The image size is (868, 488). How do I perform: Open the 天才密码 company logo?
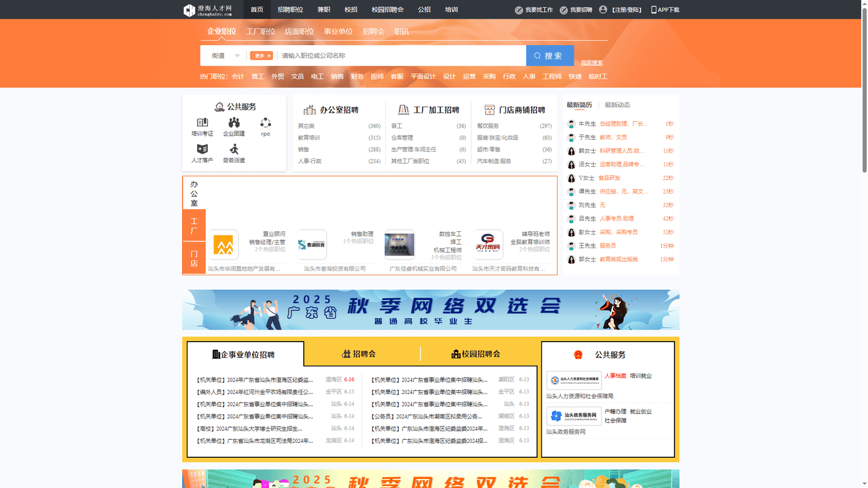pos(488,245)
